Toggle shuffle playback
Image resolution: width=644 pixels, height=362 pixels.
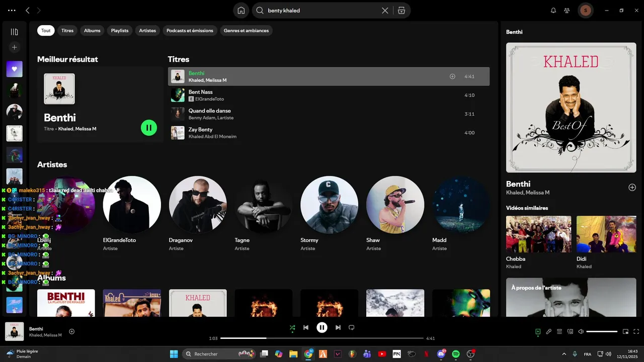[292, 327]
